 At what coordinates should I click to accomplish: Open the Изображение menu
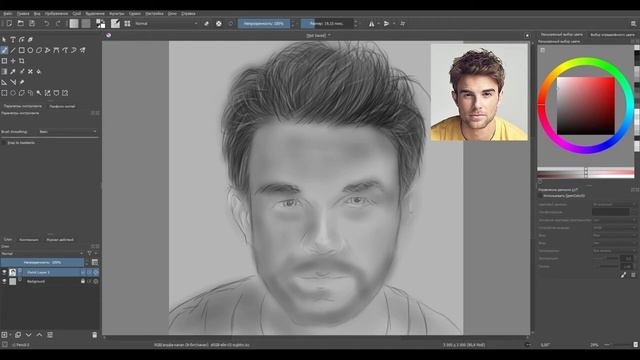point(56,13)
